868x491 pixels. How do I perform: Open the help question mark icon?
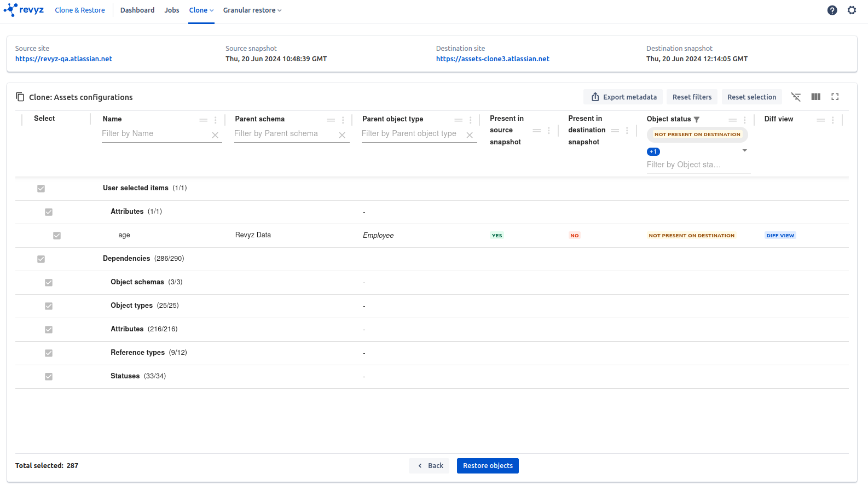click(832, 10)
